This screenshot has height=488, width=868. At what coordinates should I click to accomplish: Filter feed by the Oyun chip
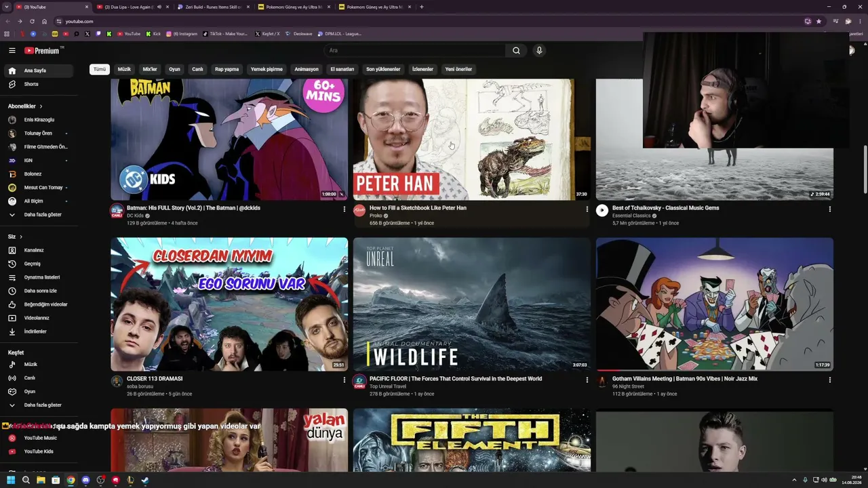click(174, 69)
